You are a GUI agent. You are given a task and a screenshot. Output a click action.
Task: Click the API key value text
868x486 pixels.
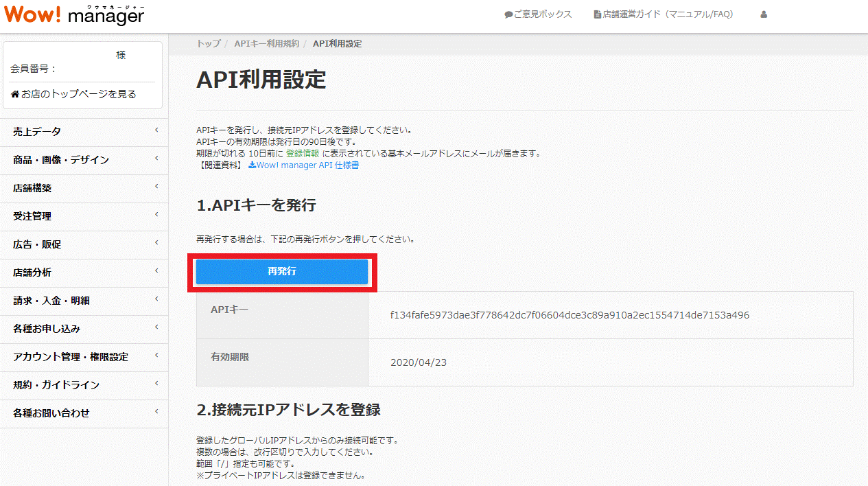coord(570,315)
